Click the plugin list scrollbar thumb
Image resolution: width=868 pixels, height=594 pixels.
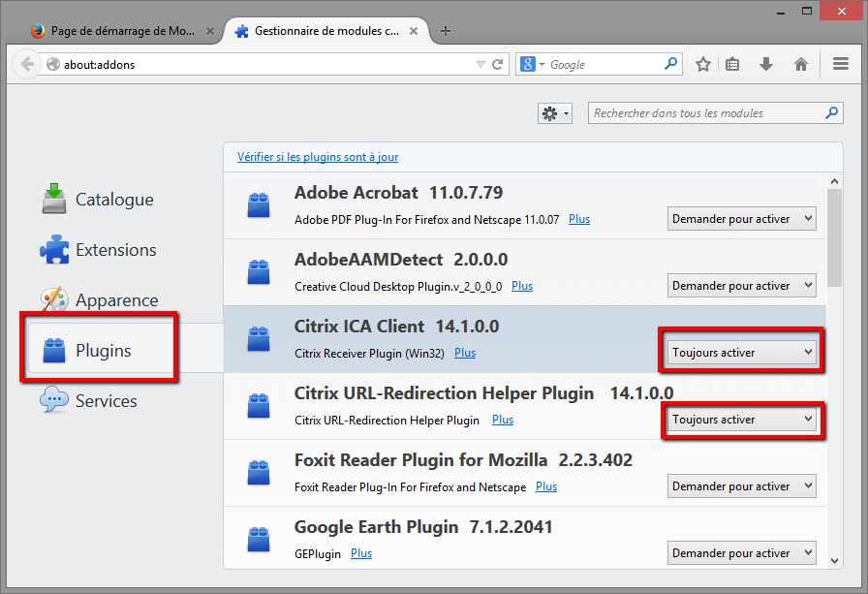pyautogui.click(x=834, y=238)
